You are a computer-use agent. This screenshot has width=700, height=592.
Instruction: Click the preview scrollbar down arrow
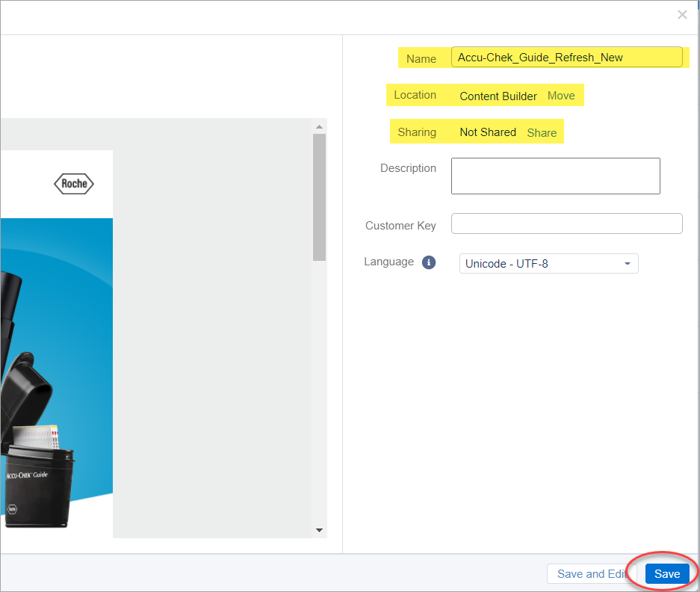(x=319, y=531)
